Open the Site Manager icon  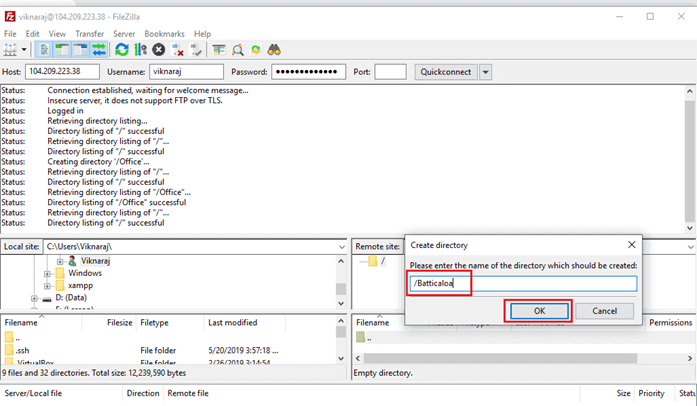coord(10,50)
